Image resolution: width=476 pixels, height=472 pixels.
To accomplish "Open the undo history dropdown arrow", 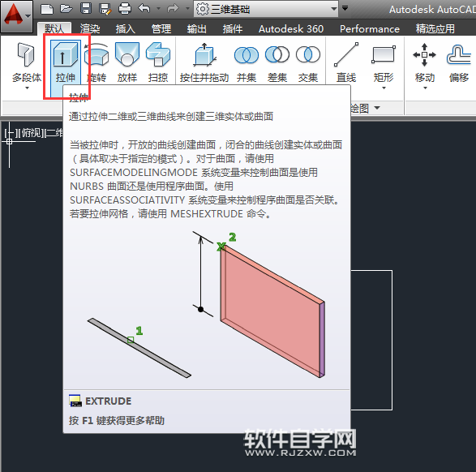I will (158, 9).
